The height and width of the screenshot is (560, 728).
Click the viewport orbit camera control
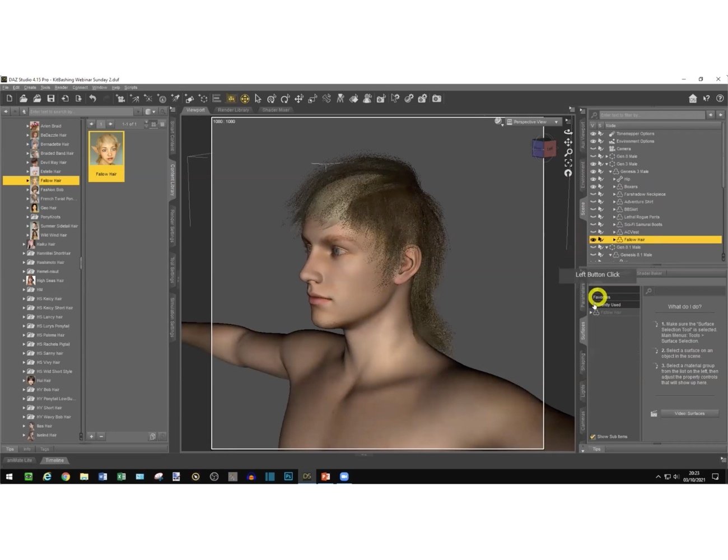pyautogui.click(x=568, y=132)
